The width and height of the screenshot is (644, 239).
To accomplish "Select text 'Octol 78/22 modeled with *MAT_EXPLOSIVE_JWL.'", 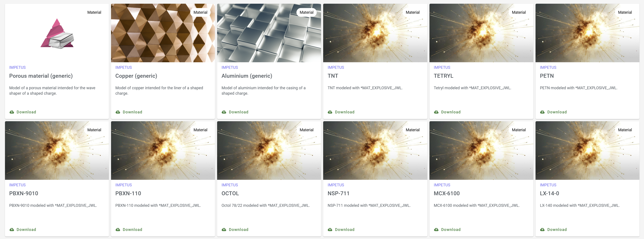I will pos(266,205).
